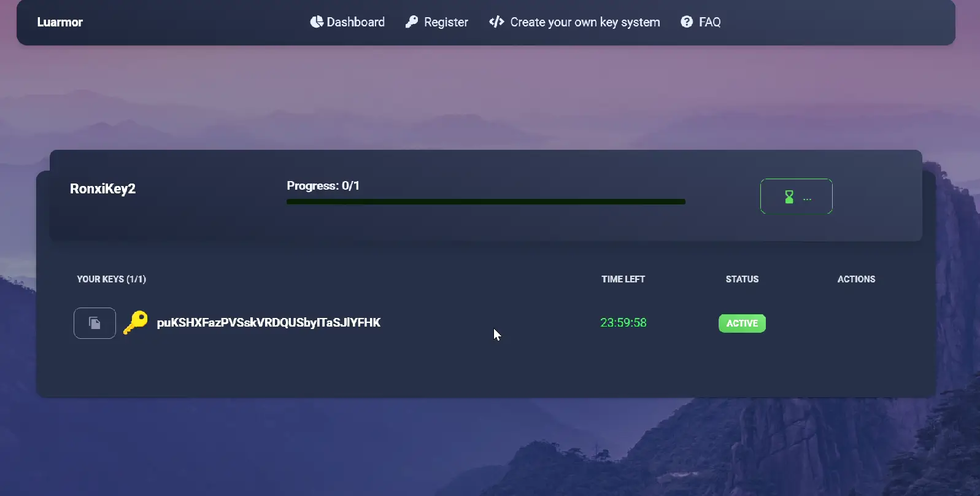Select the key string starting with puKSHX

pos(268,322)
